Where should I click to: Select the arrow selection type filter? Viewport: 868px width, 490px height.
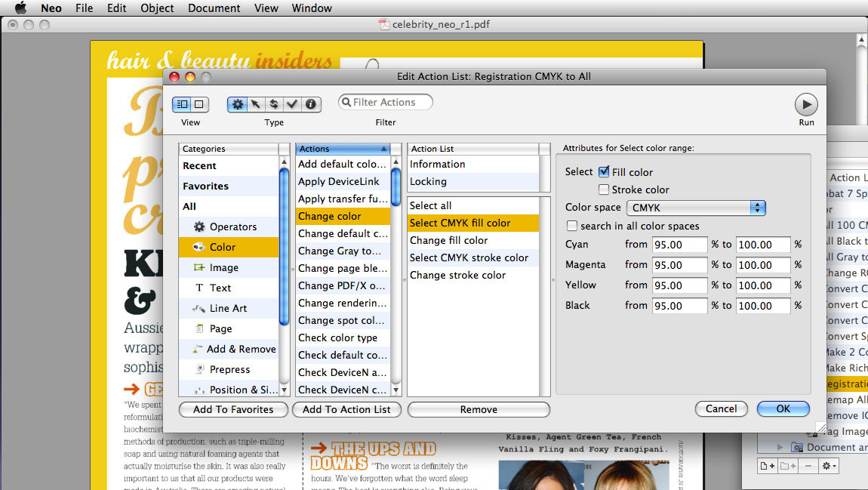tap(256, 103)
